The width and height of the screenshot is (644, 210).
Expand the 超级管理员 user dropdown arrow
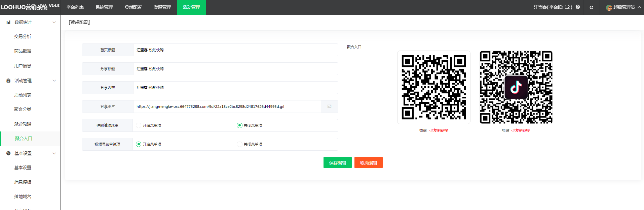click(639, 7)
